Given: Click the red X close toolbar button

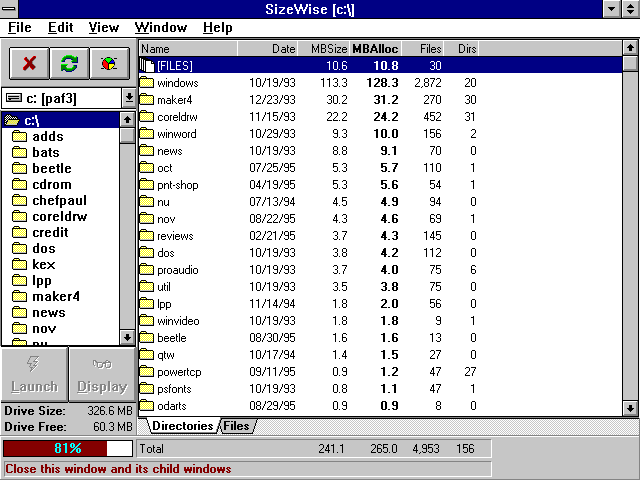Looking at the screenshot, I should tap(29, 63).
